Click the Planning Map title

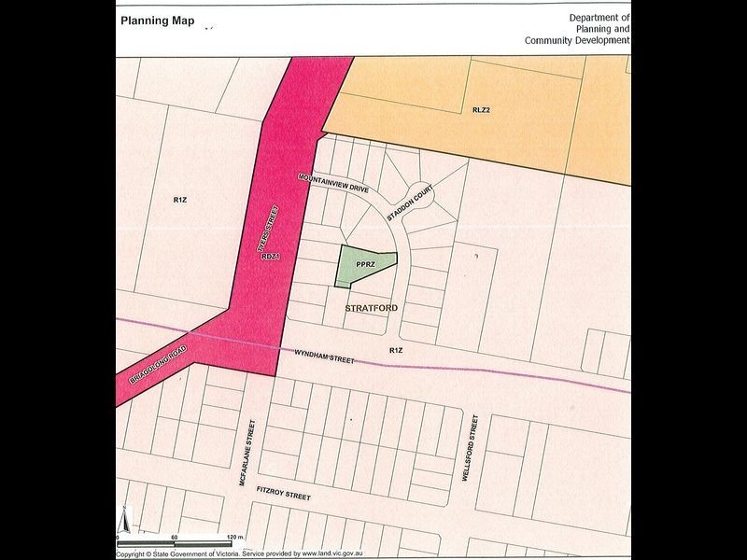(x=158, y=21)
